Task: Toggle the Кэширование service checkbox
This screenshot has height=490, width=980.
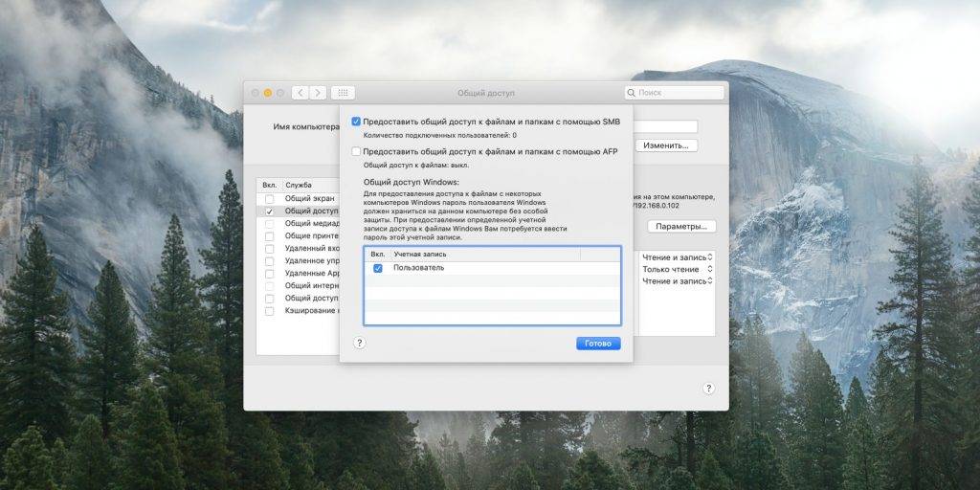Action: coord(270,311)
